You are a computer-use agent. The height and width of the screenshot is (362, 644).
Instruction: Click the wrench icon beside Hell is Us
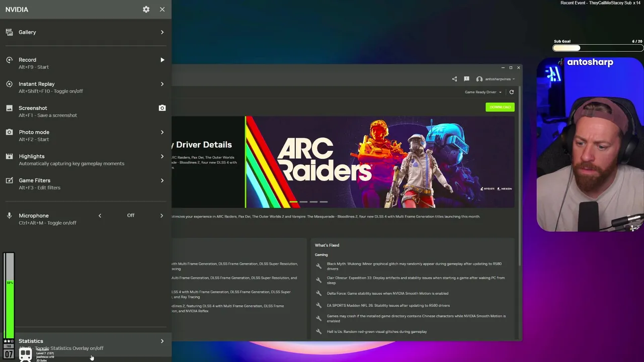pos(318,331)
